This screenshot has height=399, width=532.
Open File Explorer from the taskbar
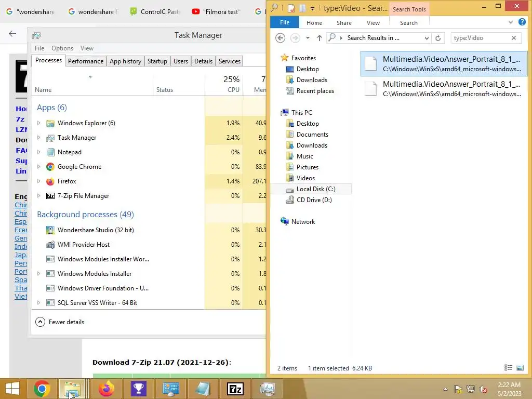[72, 389]
